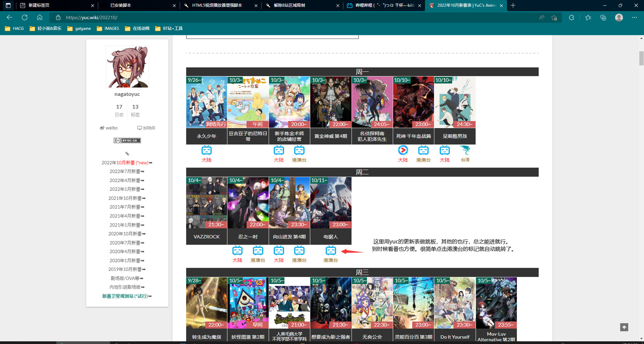Open browser Settings and more menu
This screenshot has height=344, width=644.
[634, 17]
